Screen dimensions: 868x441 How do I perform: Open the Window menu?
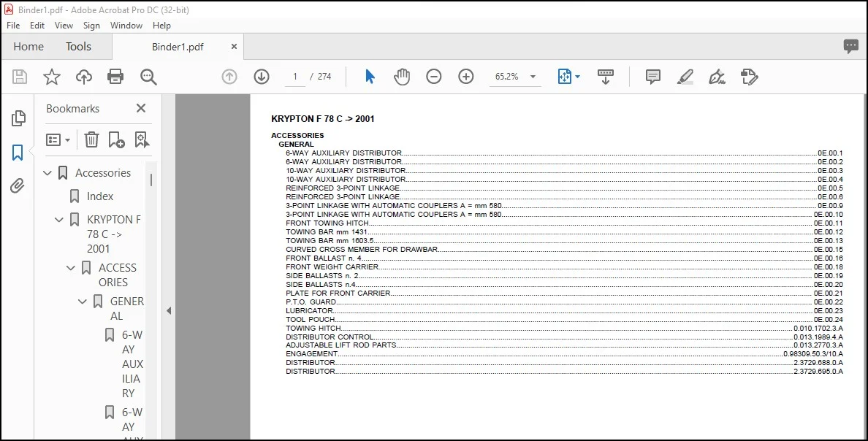click(x=126, y=26)
